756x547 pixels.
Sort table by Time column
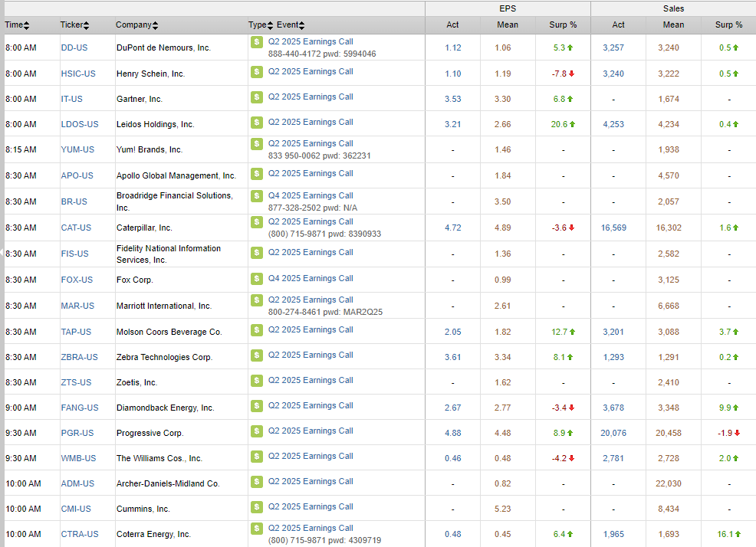(x=17, y=25)
